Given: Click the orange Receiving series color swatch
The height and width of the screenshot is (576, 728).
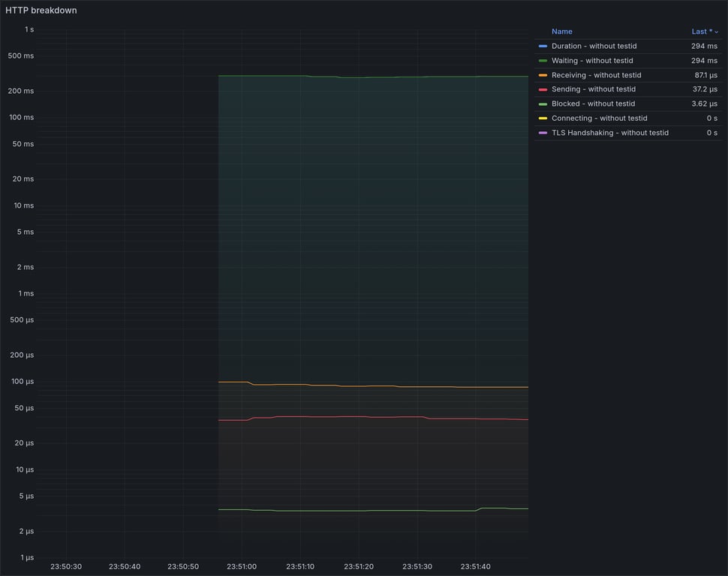Looking at the screenshot, I should [543, 75].
